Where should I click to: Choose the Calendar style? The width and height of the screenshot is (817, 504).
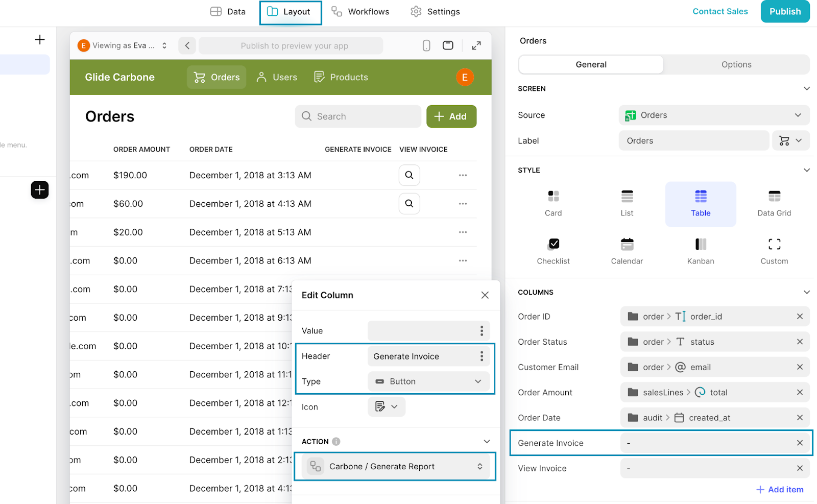(x=627, y=252)
